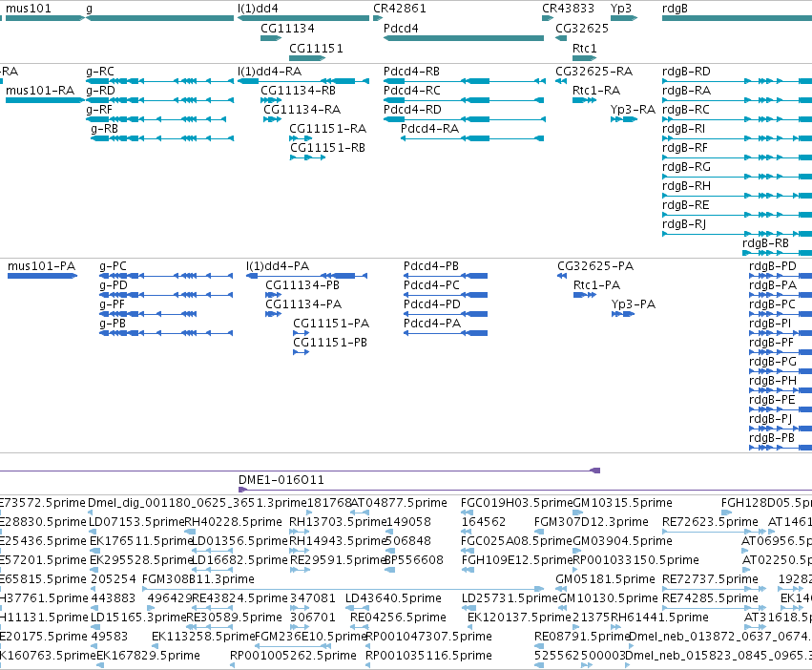Click the CG32625 gene label
The image size is (812, 670).
coord(582,29)
